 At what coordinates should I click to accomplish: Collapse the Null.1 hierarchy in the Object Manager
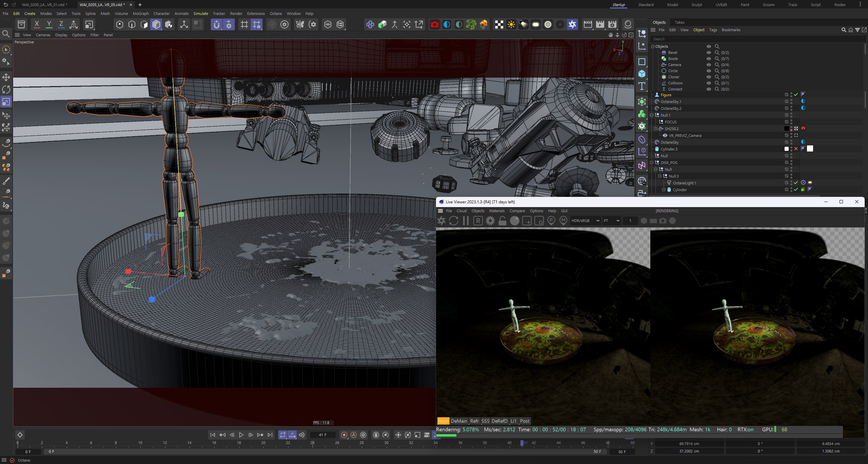(652, 115)
